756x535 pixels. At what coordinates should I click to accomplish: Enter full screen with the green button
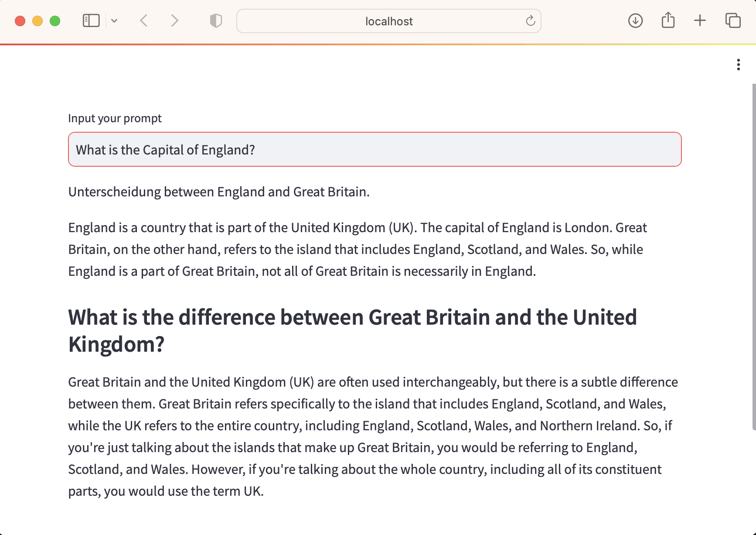[55, 21]
